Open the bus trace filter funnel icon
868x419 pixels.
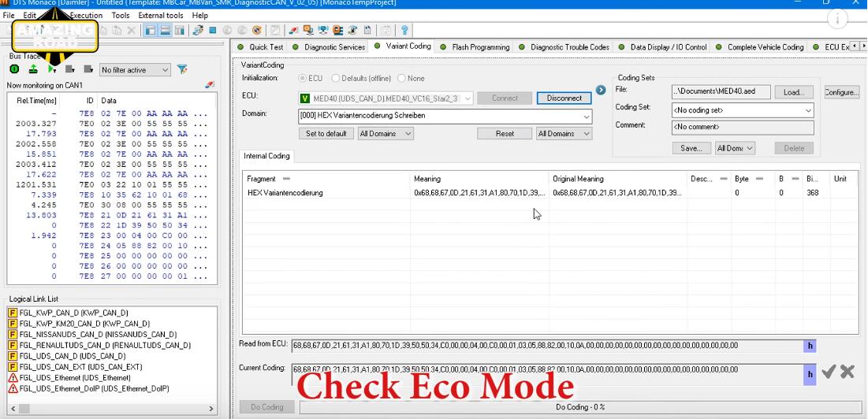pos(181,69)
